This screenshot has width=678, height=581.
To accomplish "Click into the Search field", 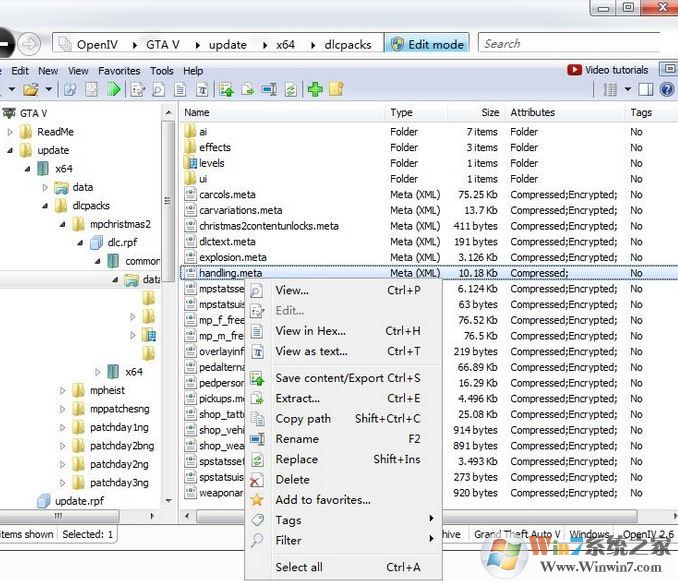I will (x=565, y=44).
